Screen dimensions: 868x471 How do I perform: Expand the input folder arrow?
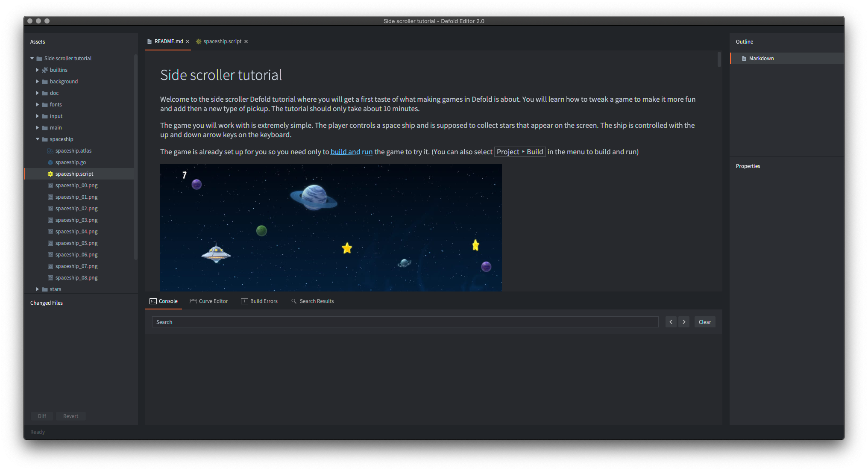[x=38, y=116]
